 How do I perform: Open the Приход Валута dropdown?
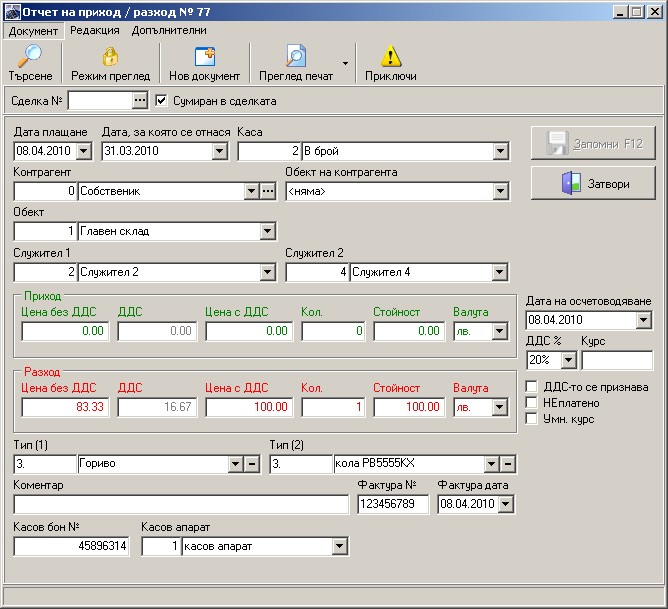pos(500,331)
